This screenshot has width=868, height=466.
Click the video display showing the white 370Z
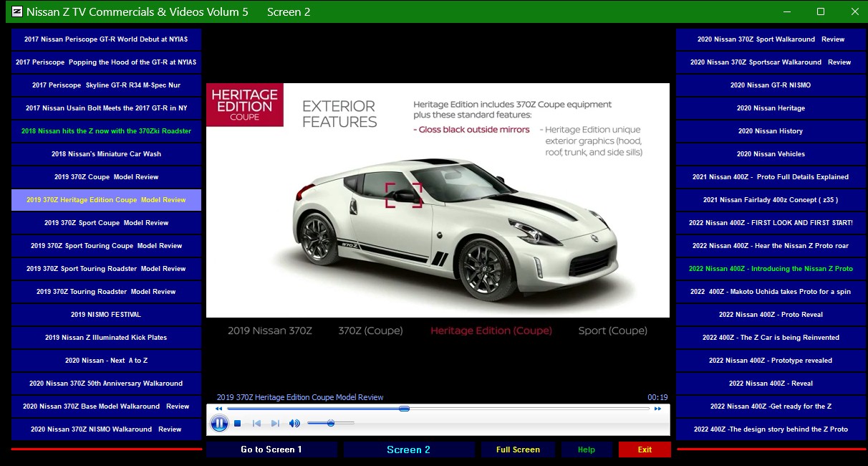click(x=438, y=201)
